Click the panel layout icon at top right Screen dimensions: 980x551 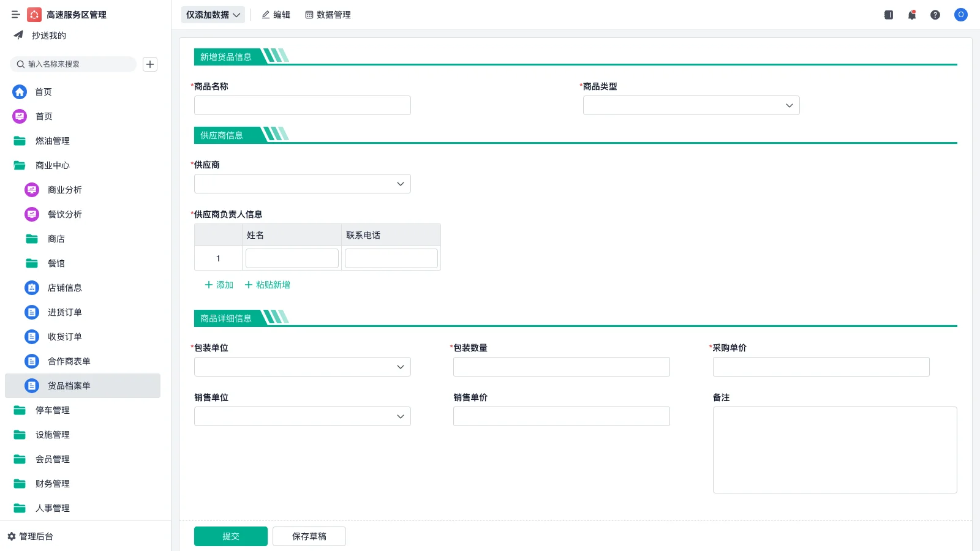[x=888, y=15]
